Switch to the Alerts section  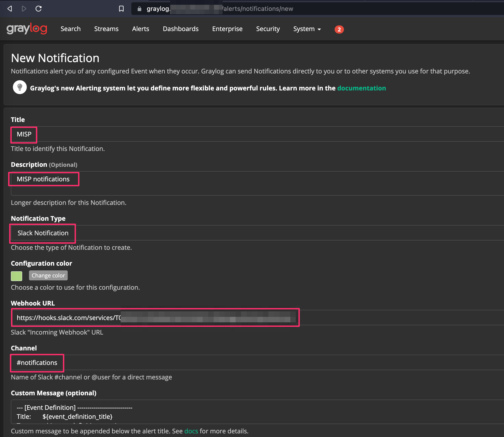141,29
